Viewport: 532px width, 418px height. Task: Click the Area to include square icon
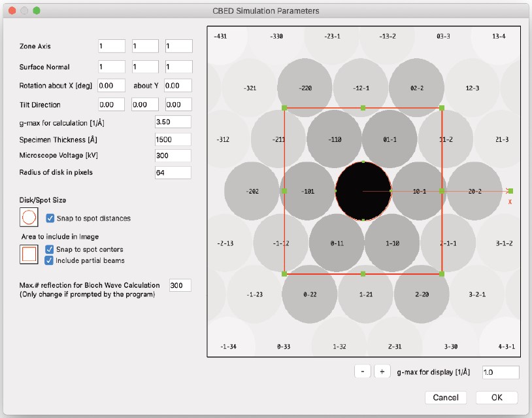coord(29,254)
